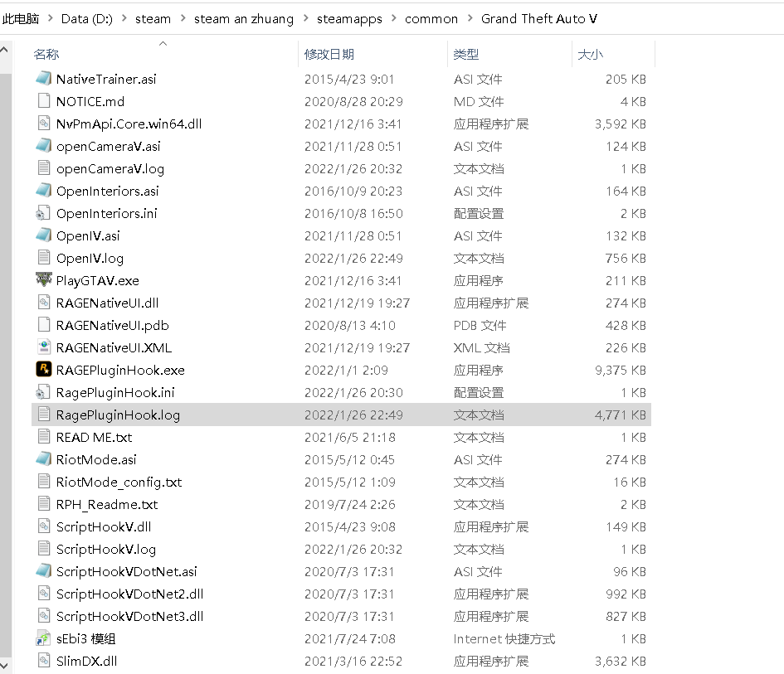Click the scroll up arrow of navigation pane
This screenshot has width=784, height=674.
pyautogui.click(x=4, y=50)
